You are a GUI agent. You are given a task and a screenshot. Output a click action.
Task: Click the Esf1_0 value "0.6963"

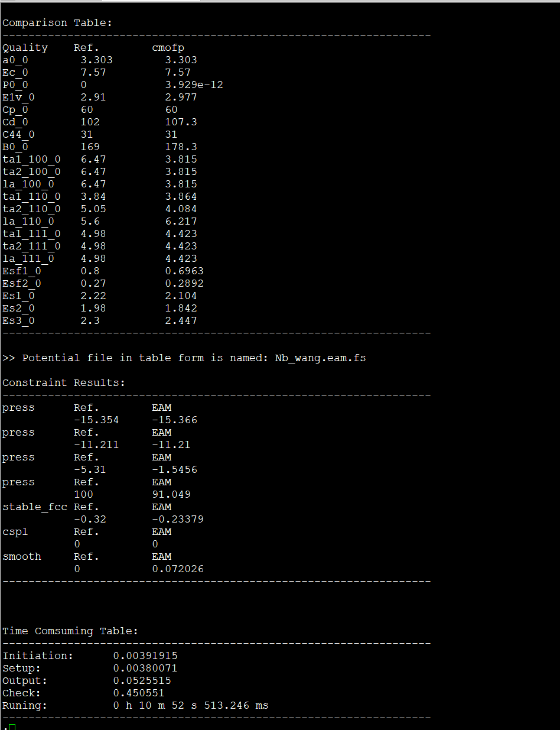click(x=184, y=271)
